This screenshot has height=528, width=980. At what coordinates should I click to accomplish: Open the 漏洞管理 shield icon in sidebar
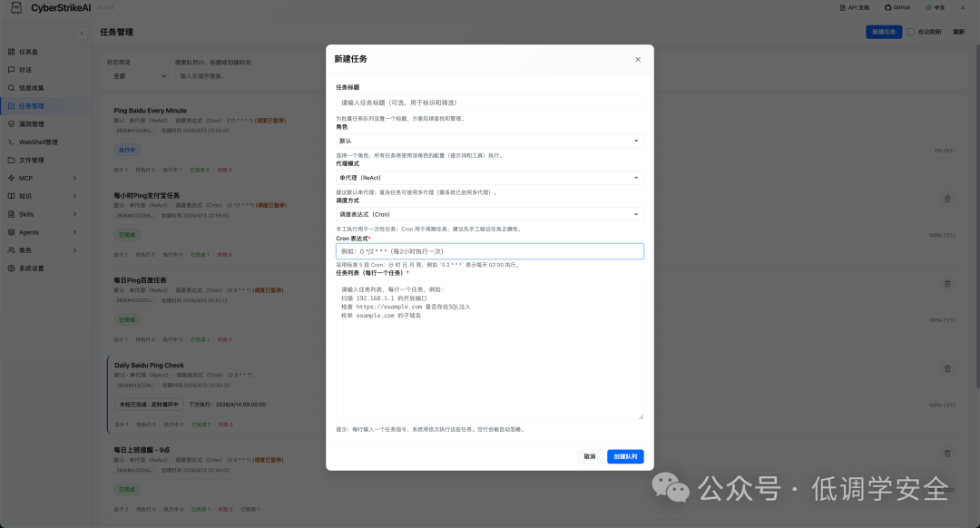tap(11, 124)
